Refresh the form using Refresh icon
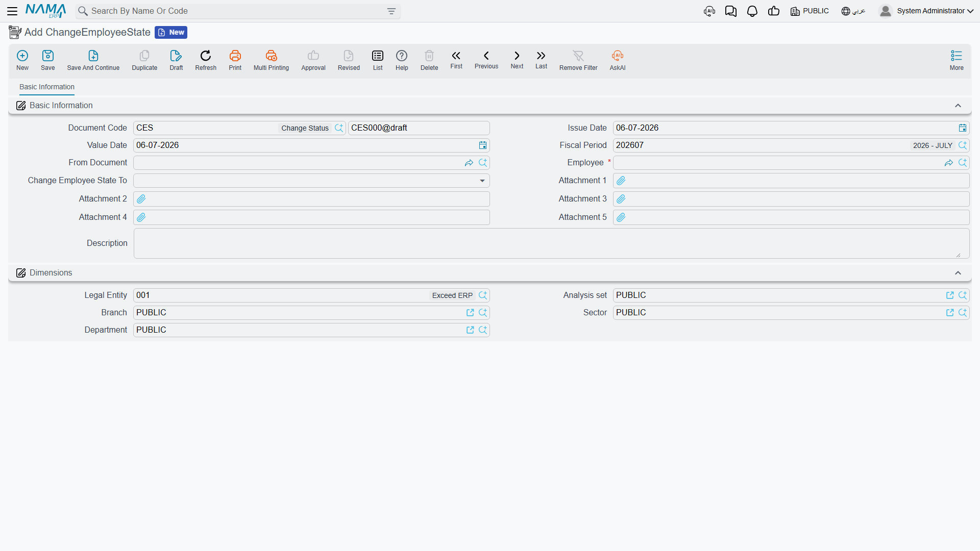Screen dimensions: 980x551 pos(206,56)
